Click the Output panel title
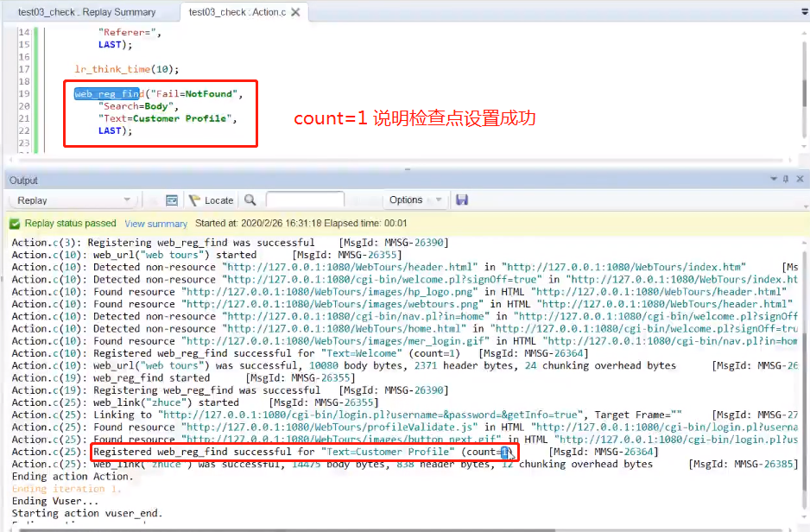Screen dimensions: 810x532 pyautogui.click(x=23, y=180)
